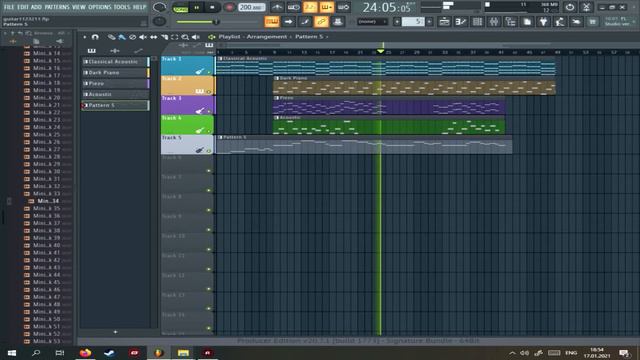
Task: Select the Draw pencil tool in Playlist toolbar
Action: click(111, 37)
